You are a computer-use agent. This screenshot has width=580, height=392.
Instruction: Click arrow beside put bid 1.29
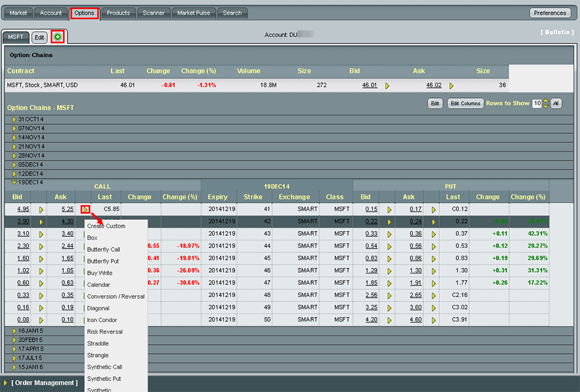click(x=389, y=271)
